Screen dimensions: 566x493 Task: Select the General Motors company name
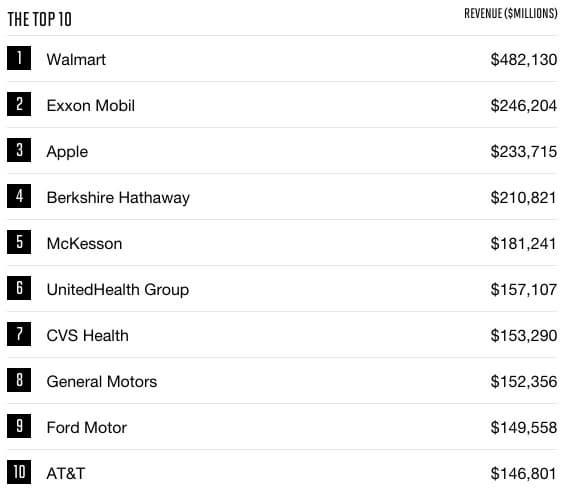(x=102, y=381)
